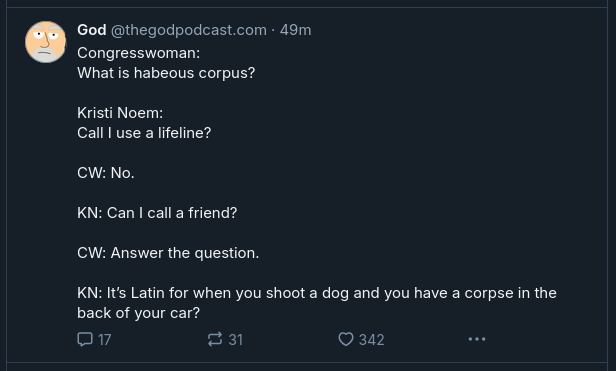Like the post with the heart icon

click(x=346, y=339)
